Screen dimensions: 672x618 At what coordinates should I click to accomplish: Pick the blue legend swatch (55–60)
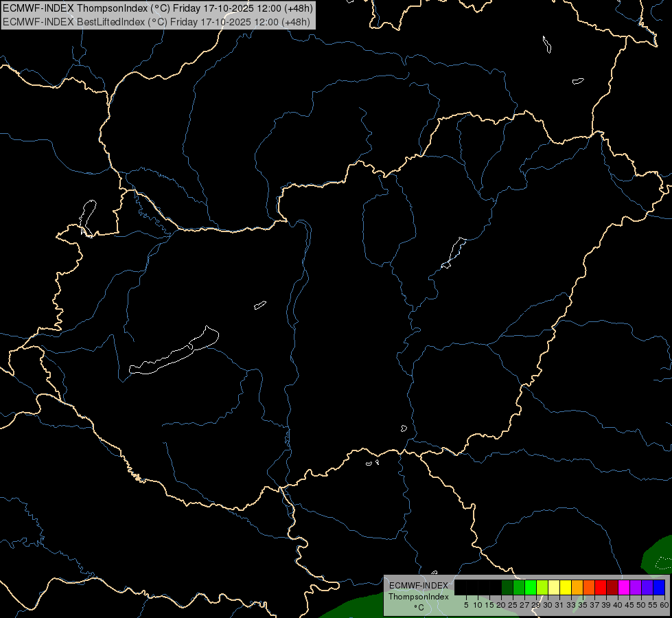659,587
